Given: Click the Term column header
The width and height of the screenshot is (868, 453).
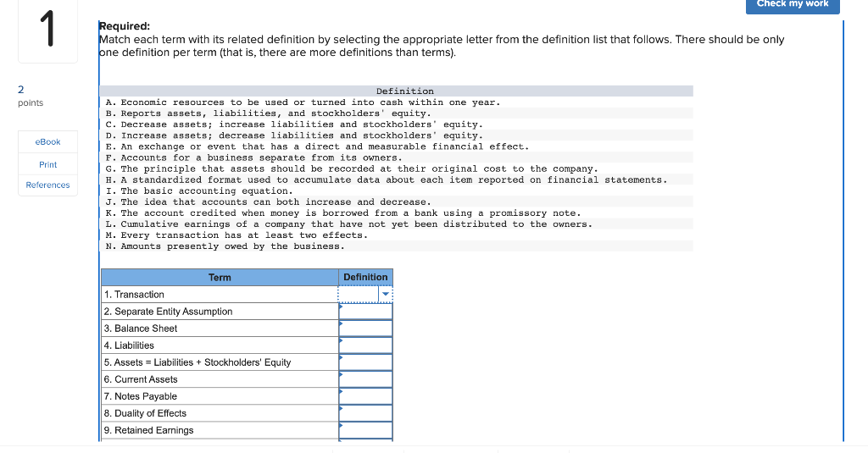Looking at the screenshot, I should click(220, 278).
